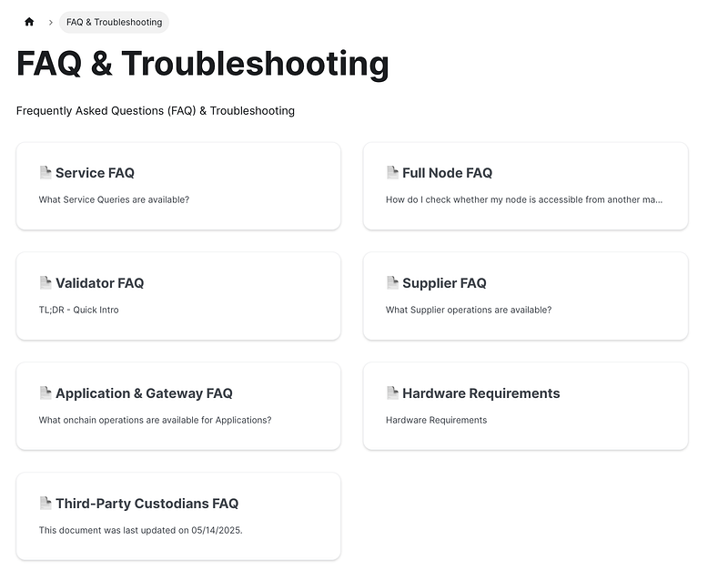Click the Third-Party Custodians FAQ document icon

[45, 503]
